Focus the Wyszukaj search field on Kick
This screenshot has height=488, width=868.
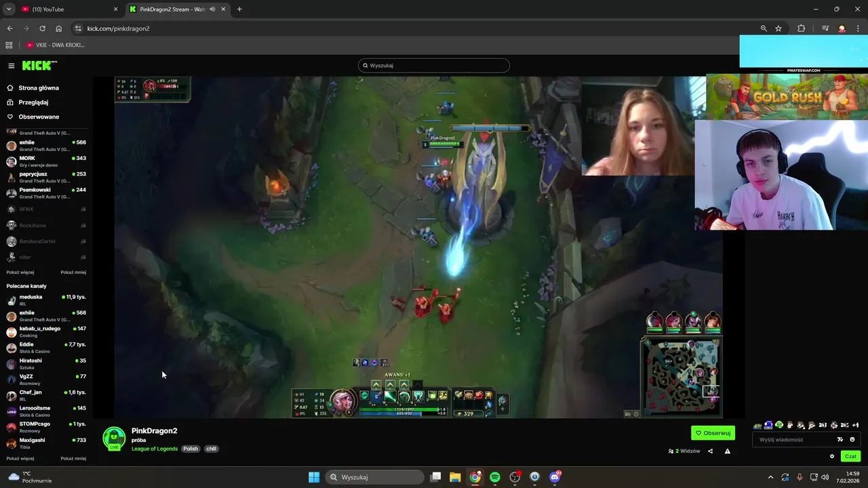434,66
